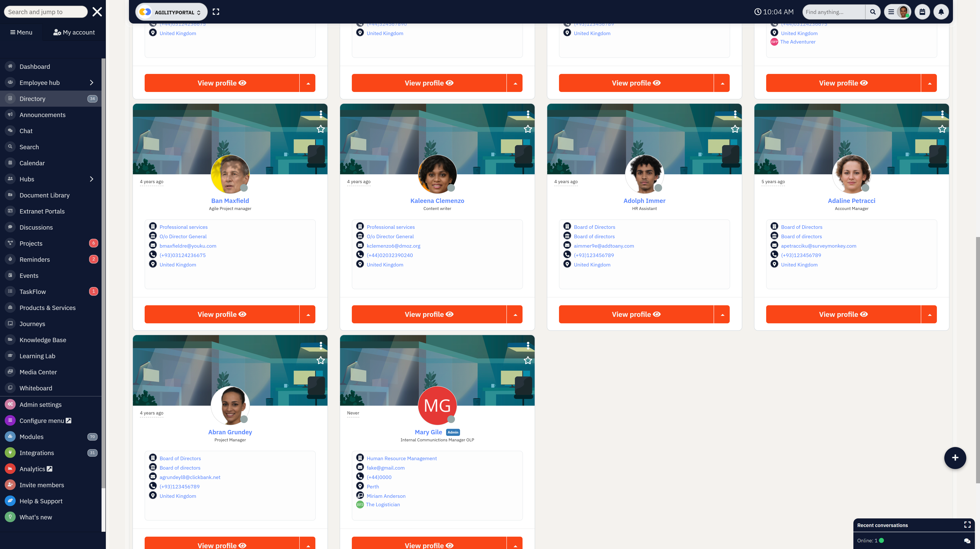Open dropdown beside Adaline Petracci's View profile

(929, 314)
